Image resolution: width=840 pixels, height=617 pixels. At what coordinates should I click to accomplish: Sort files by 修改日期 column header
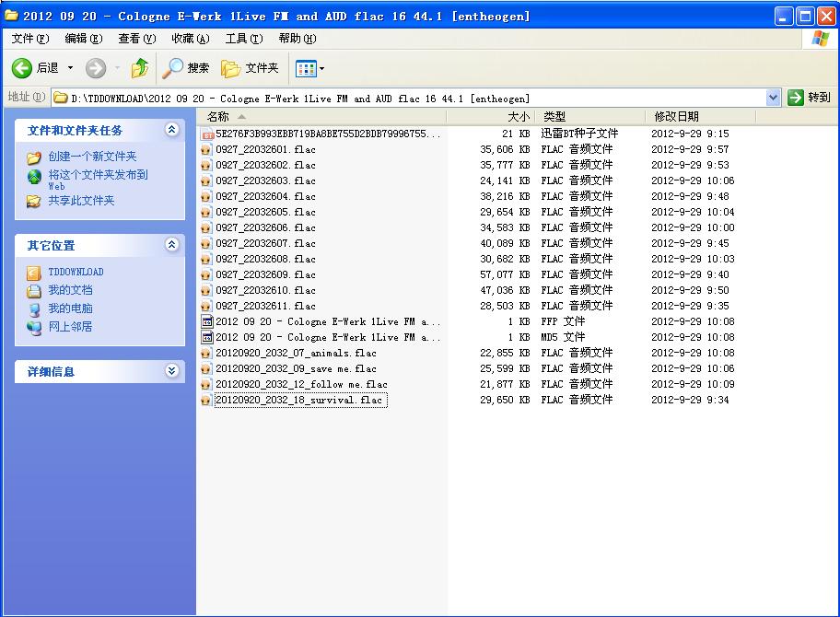676,117
